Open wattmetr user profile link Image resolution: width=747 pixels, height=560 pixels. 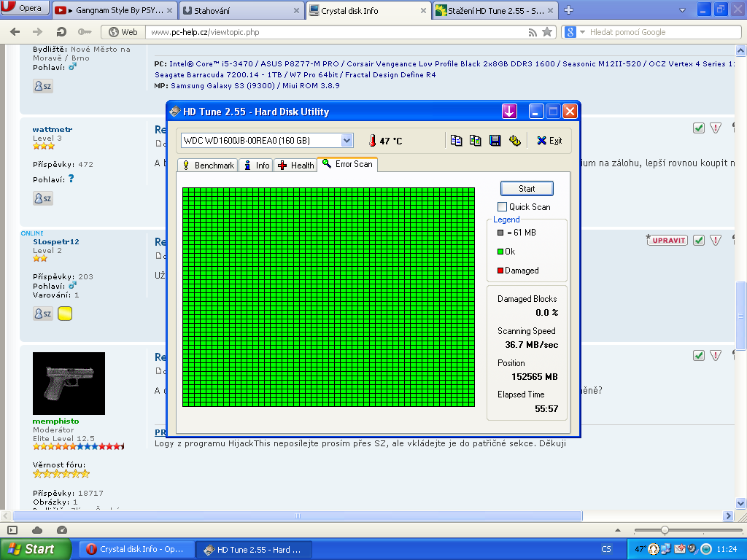click(x=53, y=130)
